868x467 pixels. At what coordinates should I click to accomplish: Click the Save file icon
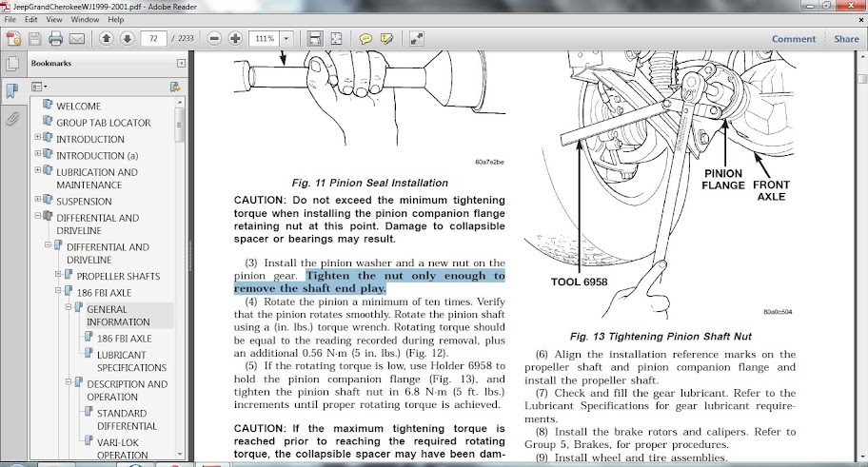point(35,39)
